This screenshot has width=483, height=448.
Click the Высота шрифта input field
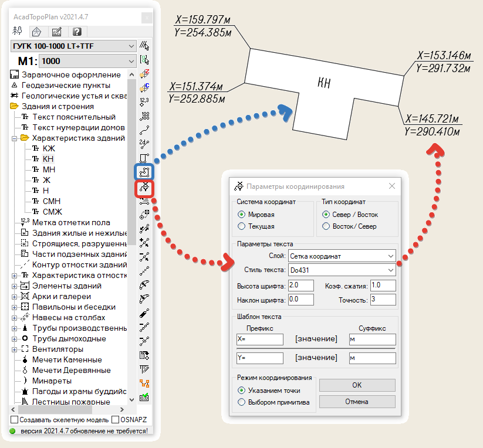[x=300, y=286]
